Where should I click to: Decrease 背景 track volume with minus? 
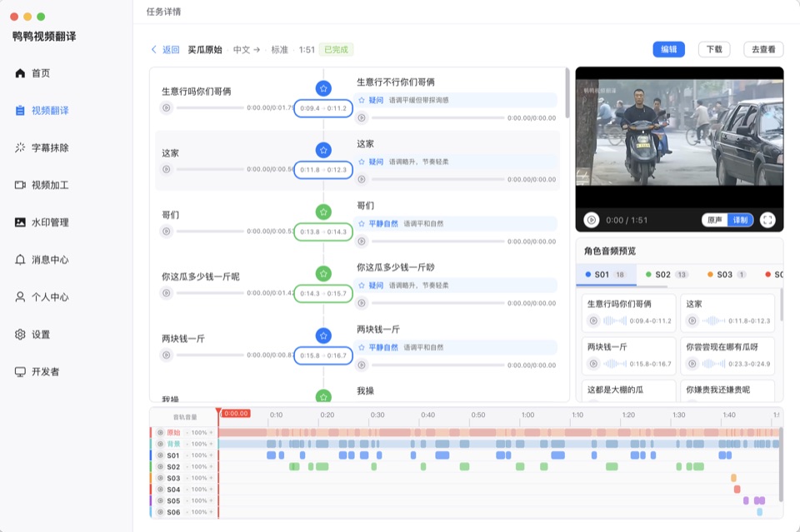(x=187, y=444)
